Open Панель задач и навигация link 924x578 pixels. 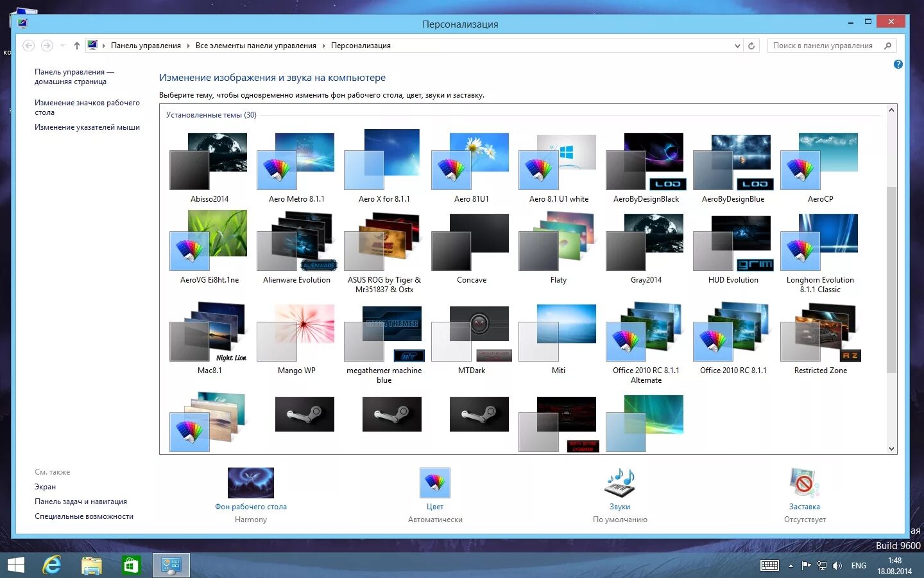(x=81, y=502)
